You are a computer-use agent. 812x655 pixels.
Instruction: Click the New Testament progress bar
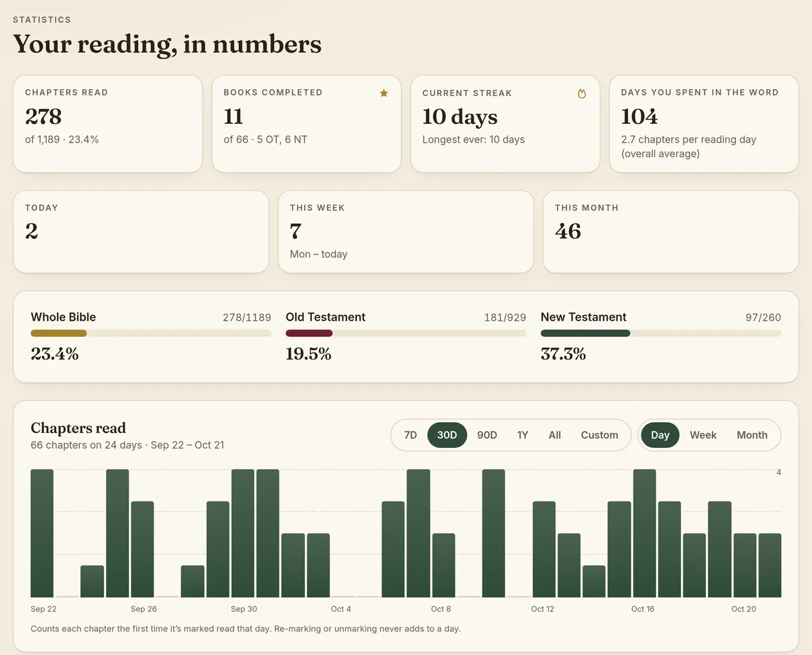(661, 333)
